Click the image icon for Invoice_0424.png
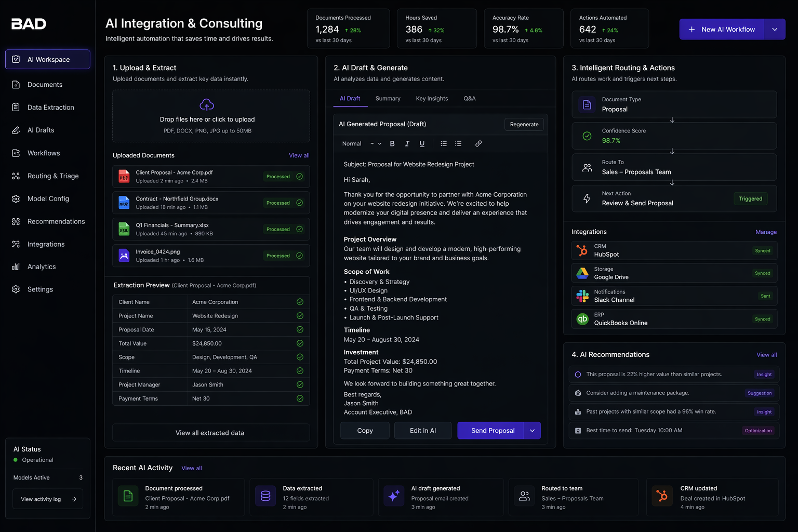 pyautogui.click(x=124, y=256)
